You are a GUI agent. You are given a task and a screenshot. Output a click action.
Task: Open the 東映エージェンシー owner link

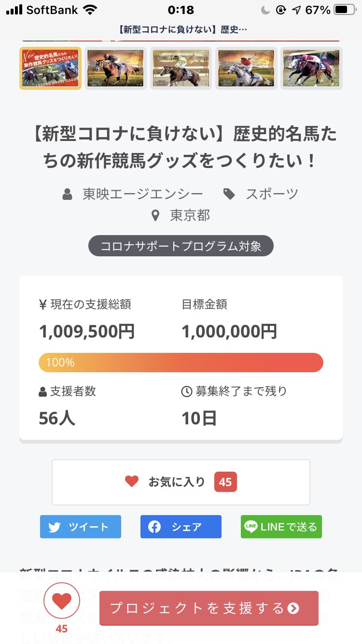pyautogui.click(x=143, y=194)
